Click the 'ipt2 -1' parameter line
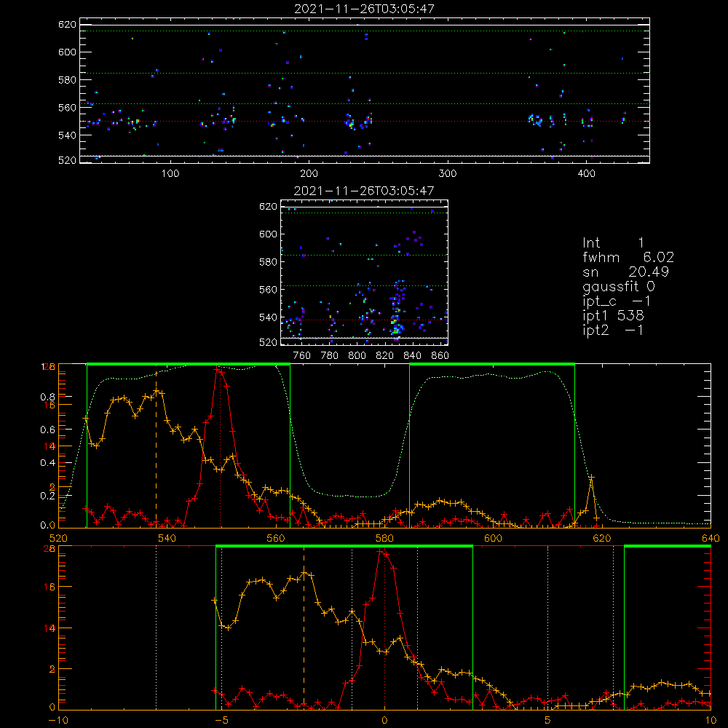The width and height of the screenshot is (728, 728). 613,330
